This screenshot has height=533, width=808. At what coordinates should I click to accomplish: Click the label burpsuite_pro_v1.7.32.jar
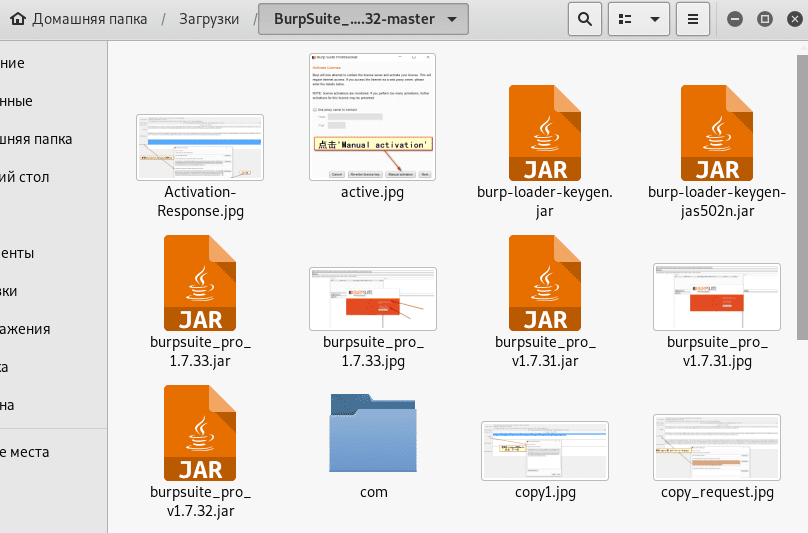pyautogui.click(x=200, y=502)
